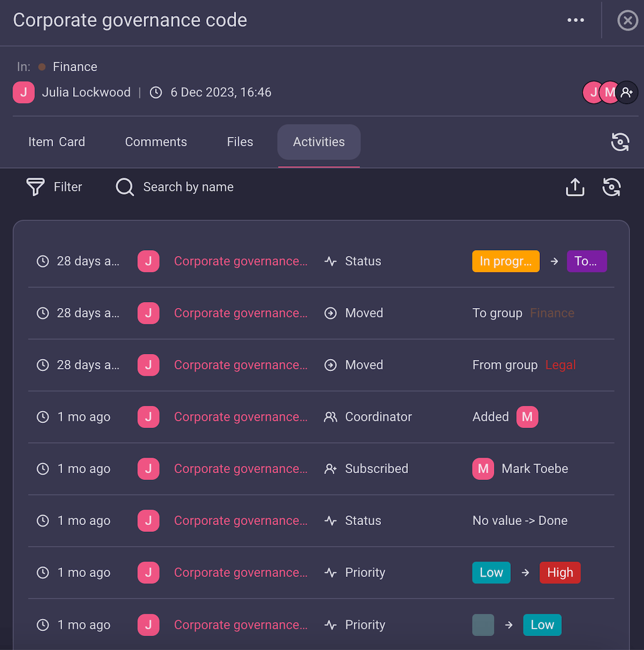Switch to the Comments tab
The width and height of the screenshot is (644, 650).
point(156,142)
